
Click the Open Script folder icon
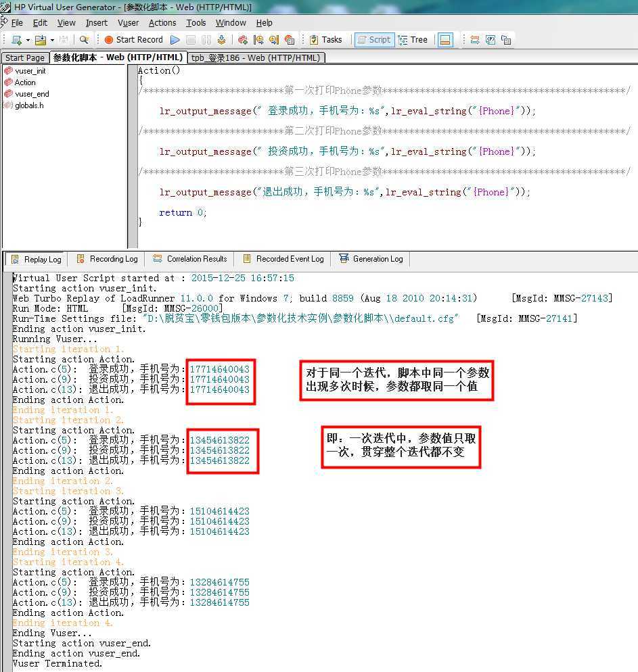[41, 40]
